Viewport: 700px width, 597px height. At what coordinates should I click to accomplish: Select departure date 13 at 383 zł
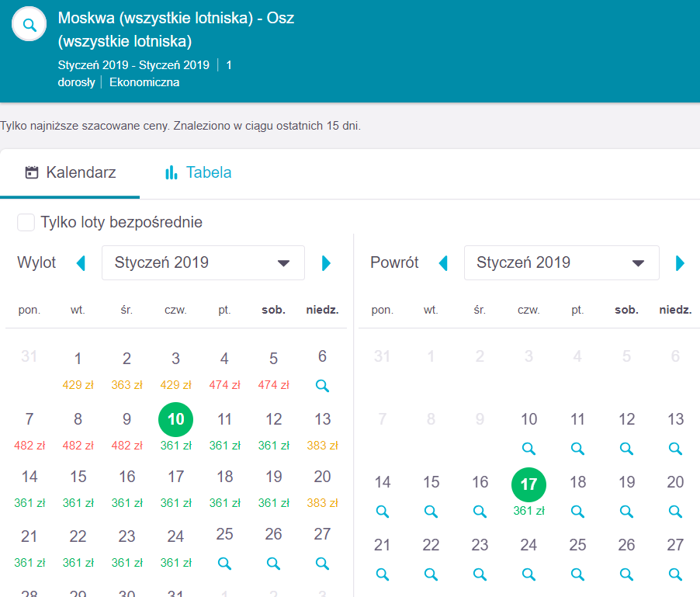(323, 429)
